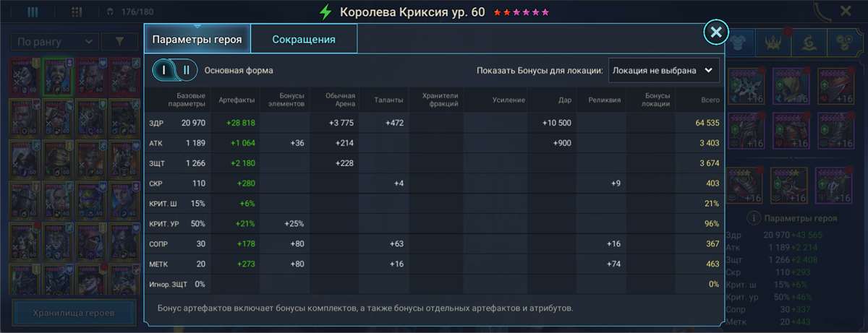Click the ЗДР artifacts value +28 818
This screenshot has height=333, width=868.
pos(241,124)
